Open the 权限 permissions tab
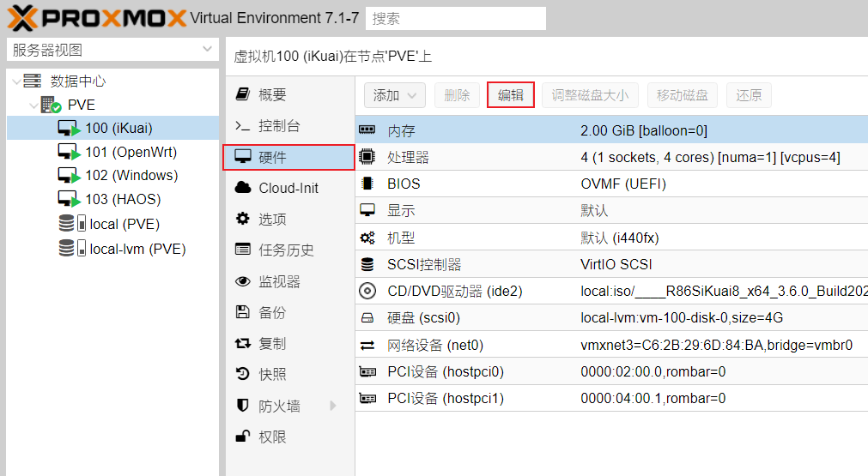This screenshot has width=868, height=476. click(289, 437)
